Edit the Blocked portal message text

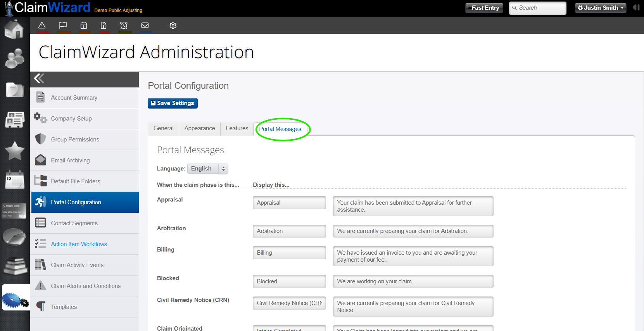[x=413, y=281]
